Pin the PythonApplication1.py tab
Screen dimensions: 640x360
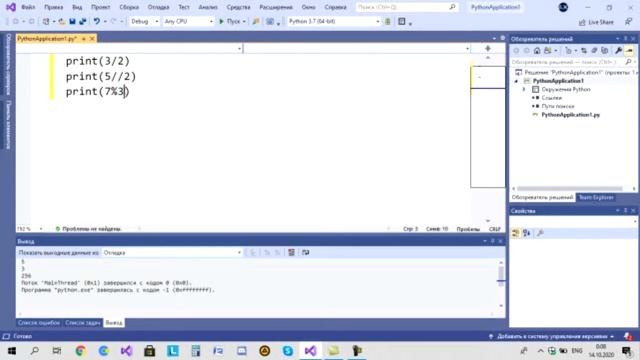tap(84, 38)
